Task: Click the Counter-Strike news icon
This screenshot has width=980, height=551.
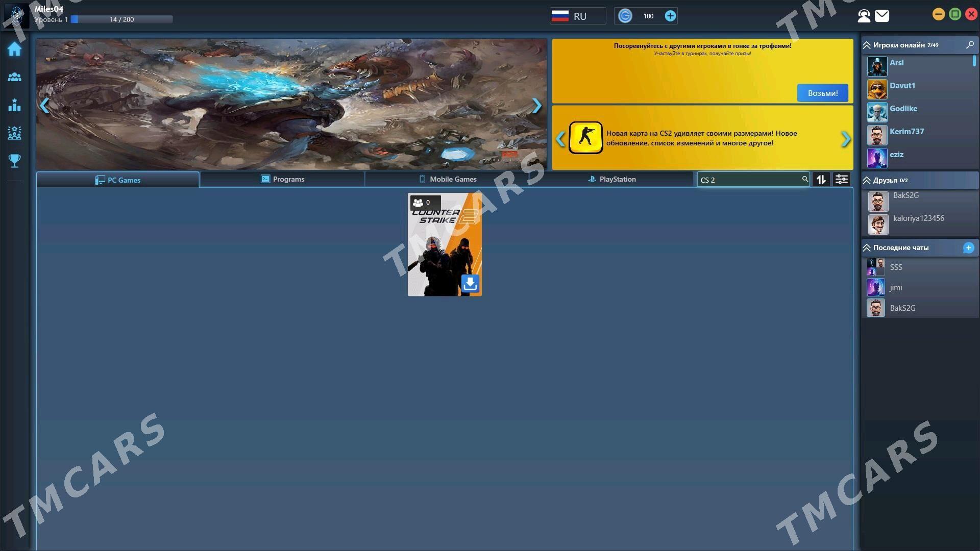Action: pyautogui.click(x=585, y=137)
